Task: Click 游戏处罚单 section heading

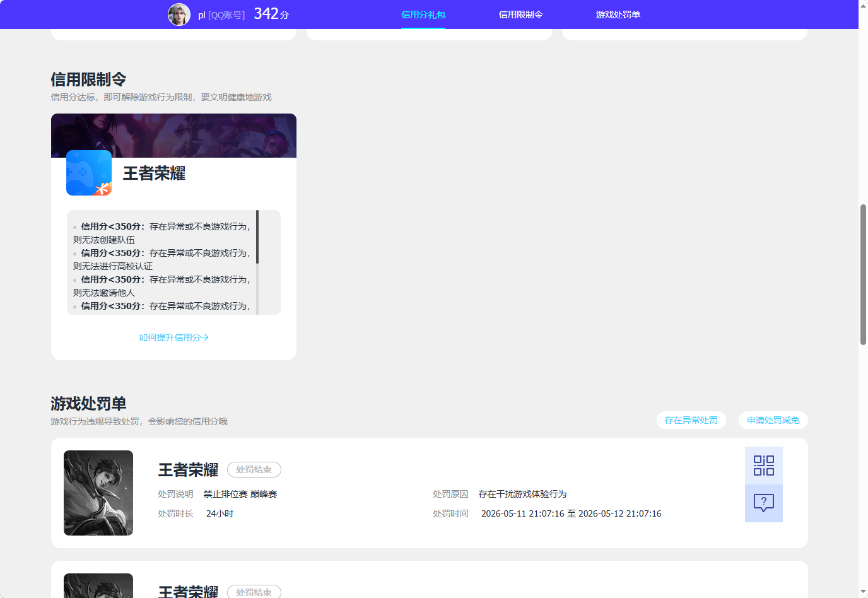Action: click(x=89, y=404)
